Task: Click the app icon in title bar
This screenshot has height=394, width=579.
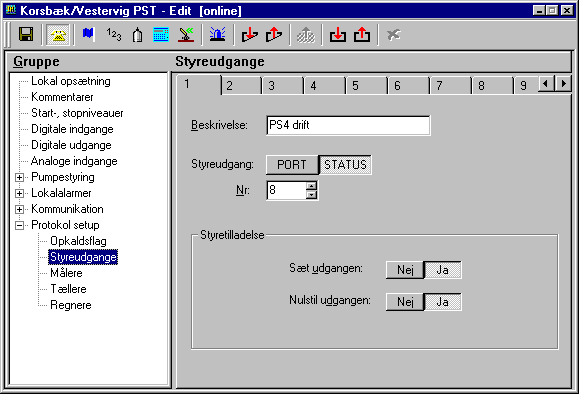Action: [11, 10]
